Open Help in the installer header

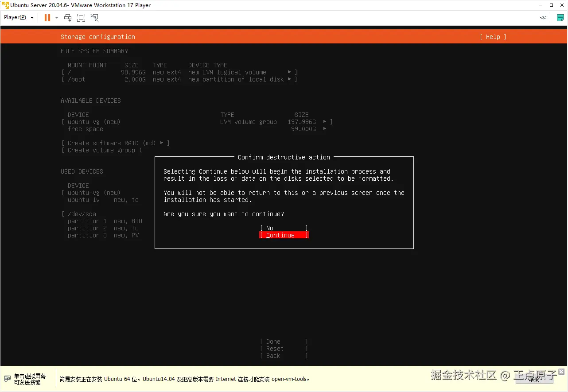(x=493, y=37)
